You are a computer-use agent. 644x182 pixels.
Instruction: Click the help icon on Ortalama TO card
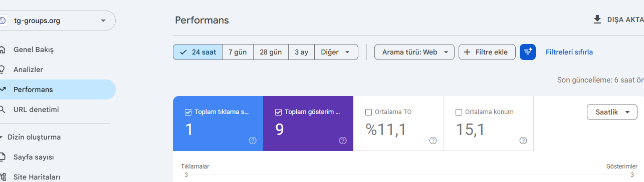[433, 140]
